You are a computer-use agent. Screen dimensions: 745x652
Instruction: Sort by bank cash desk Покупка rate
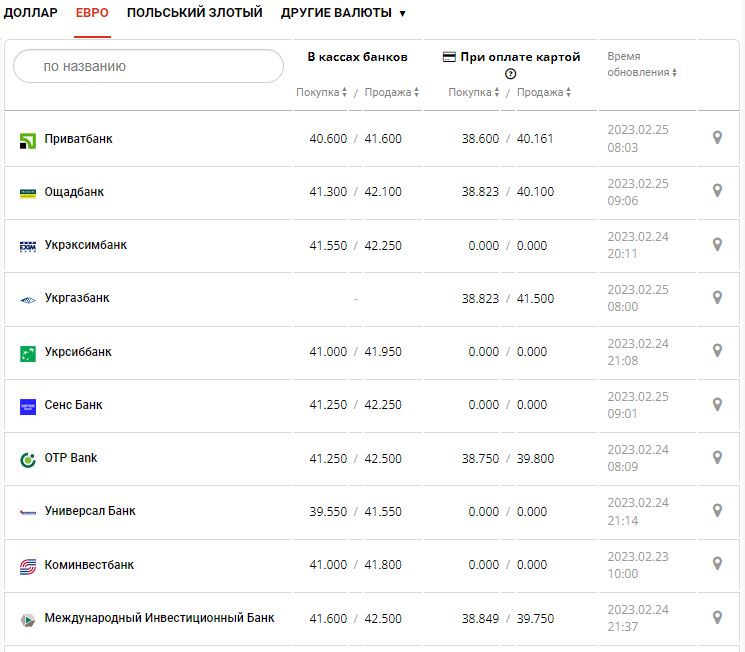[x=322, y=93]
